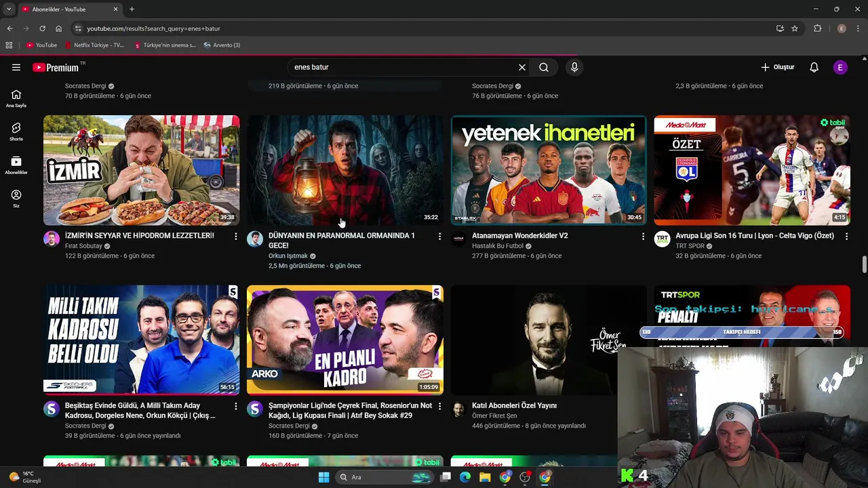Reload the page

pyautogui.click(x=42, y=28)
